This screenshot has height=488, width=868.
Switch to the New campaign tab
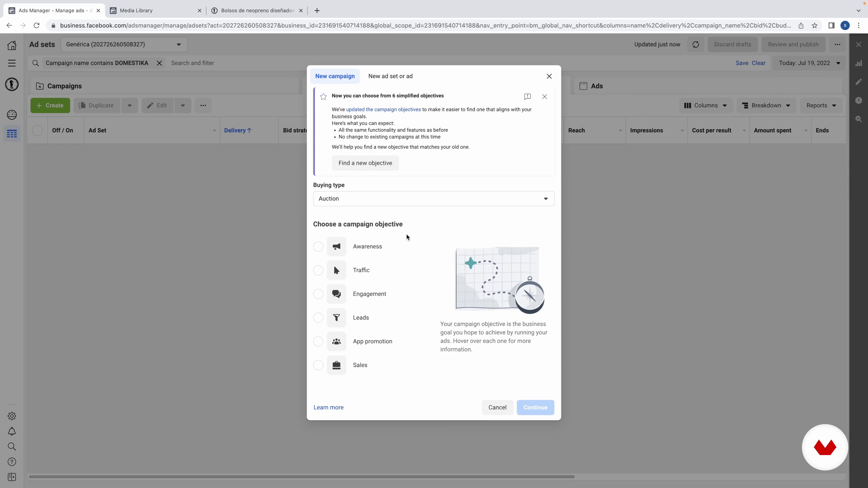tap(335, 76)
